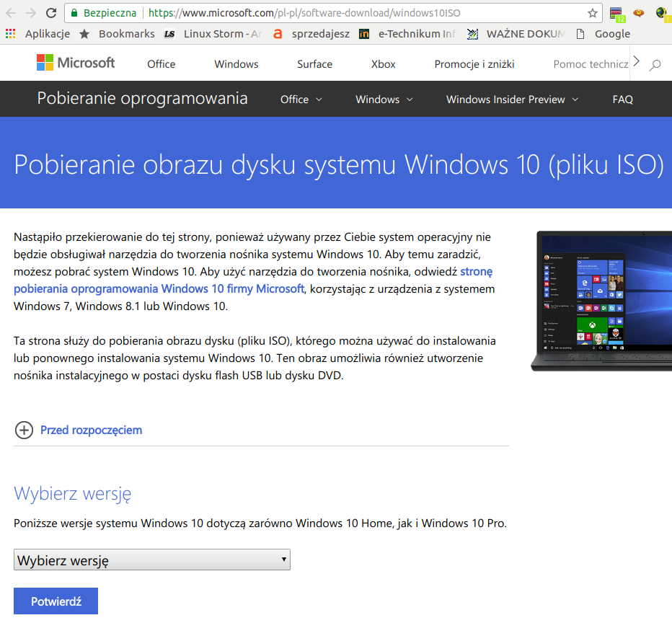Click the browser back arrow
This screenshot has height=623, width=672.
click(x=11, y=13)
